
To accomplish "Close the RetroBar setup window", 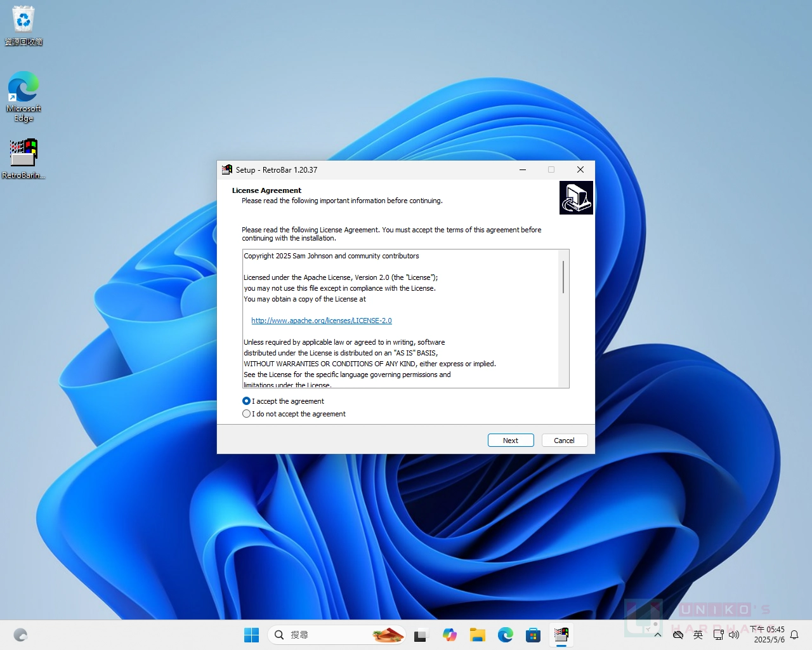I will click(580, 169).
